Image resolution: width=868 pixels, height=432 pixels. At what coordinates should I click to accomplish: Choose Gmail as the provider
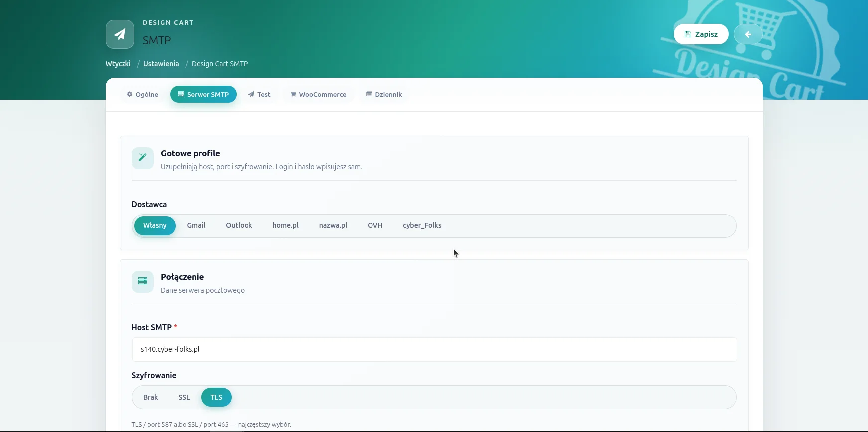(x=196, y=225)
